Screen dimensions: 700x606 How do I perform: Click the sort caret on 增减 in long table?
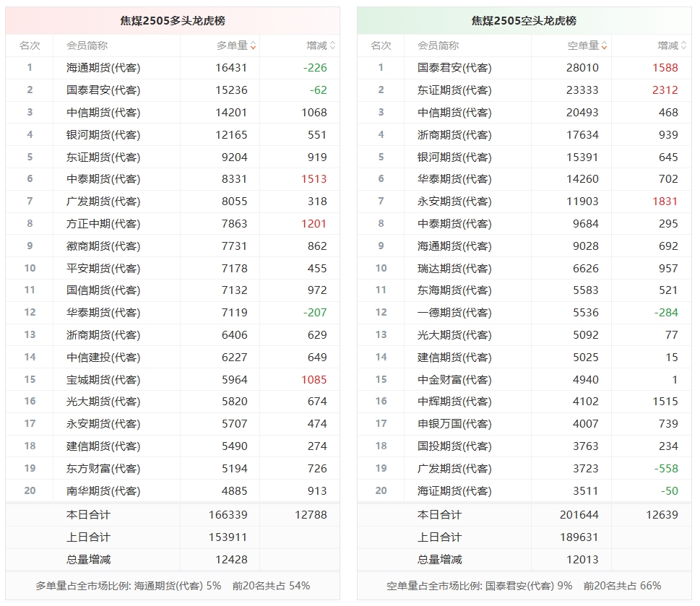click(333, 45)
